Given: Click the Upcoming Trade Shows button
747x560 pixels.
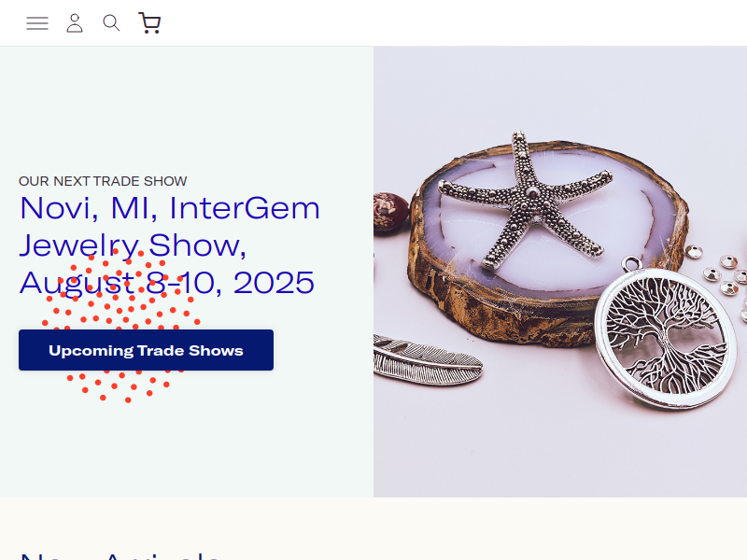Looking at the screenshot, I should pos(146,350).
